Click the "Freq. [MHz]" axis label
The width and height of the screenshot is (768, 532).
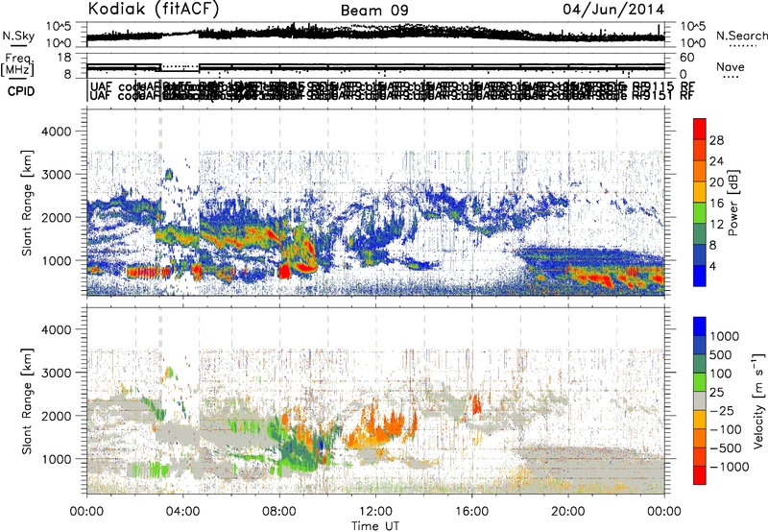(18, 65)
